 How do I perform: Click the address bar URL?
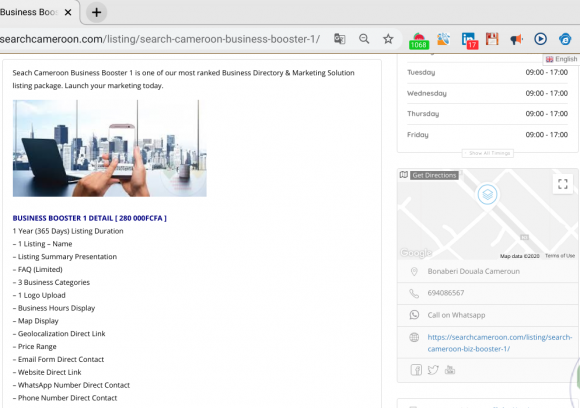pos(160,39)
